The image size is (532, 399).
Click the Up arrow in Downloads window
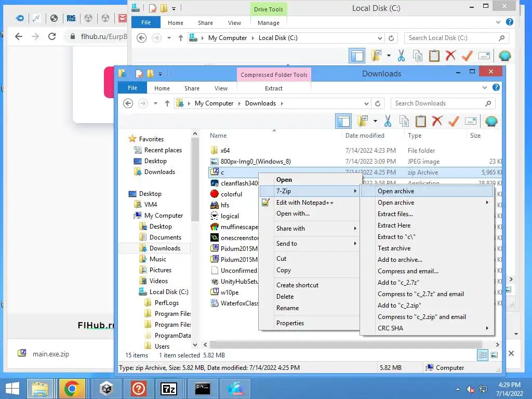pyautogui.click(x=167, y=103)
